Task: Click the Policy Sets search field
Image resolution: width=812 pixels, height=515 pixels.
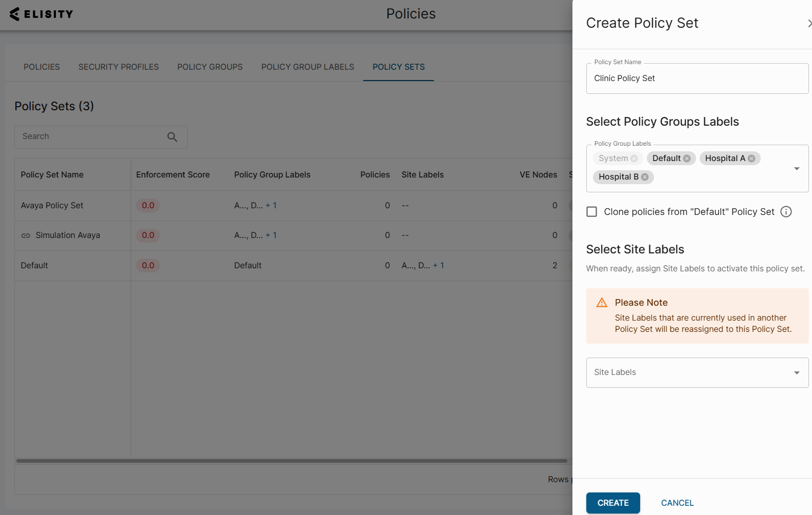Action: 92,137
